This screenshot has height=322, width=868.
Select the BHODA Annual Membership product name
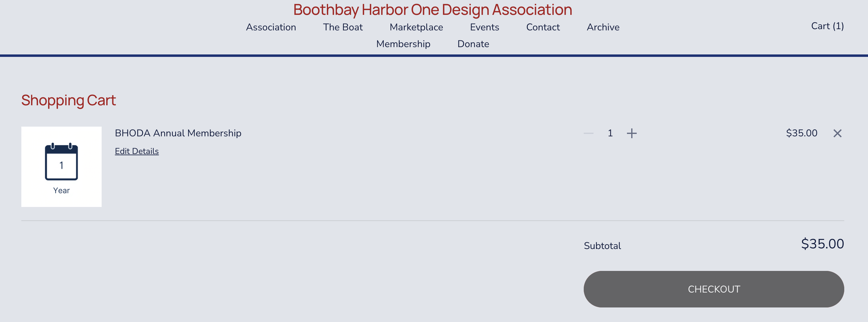coord(178,133)
